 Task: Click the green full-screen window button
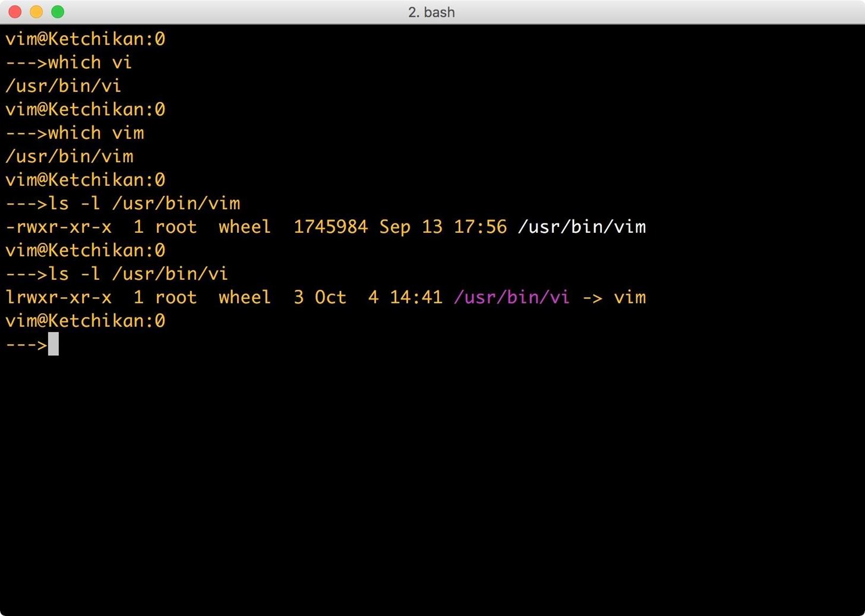point(58,12)
